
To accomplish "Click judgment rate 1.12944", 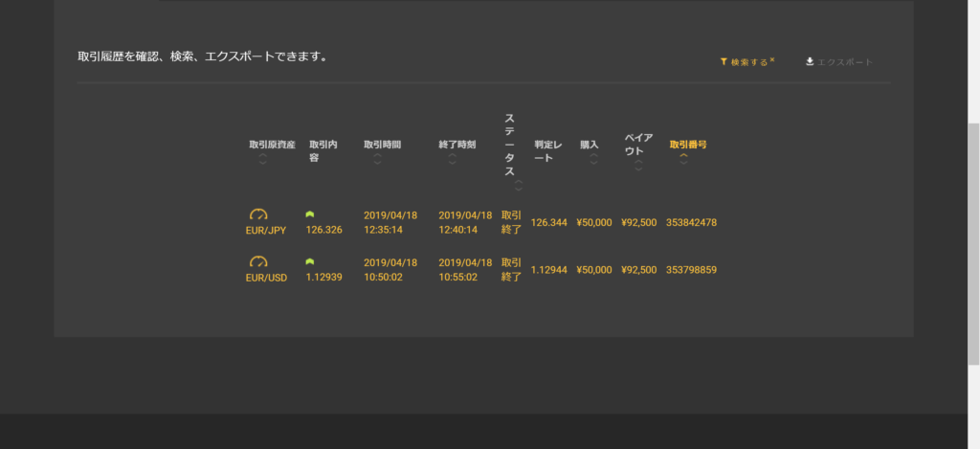I will pos(549,270).
